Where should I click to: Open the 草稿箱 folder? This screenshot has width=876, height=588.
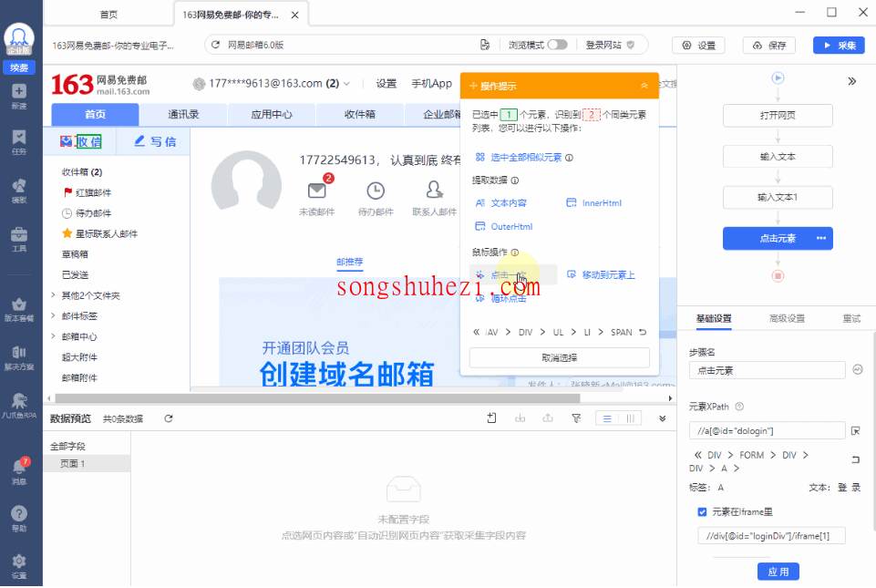[x=75, y=254]
